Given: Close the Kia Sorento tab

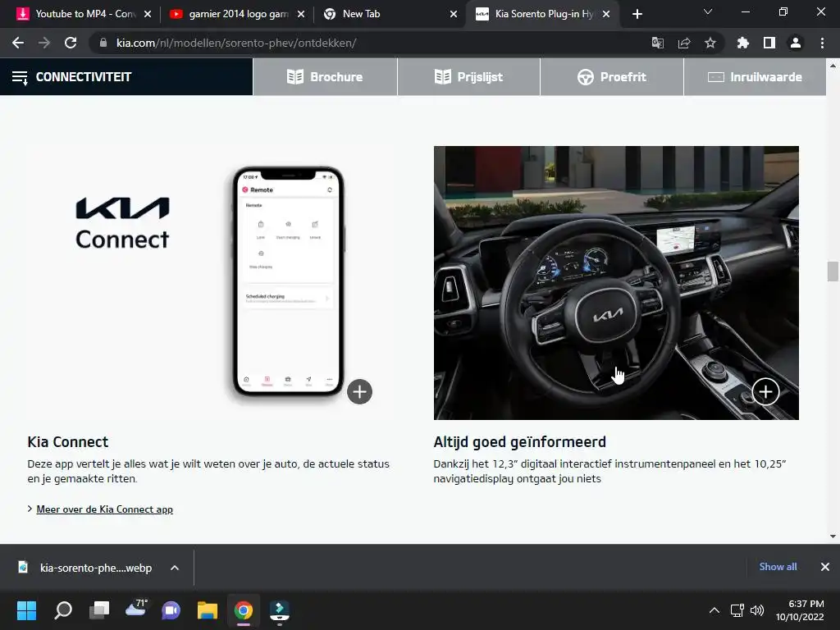Looking at the screenshot, I should [x=606, y=14].
